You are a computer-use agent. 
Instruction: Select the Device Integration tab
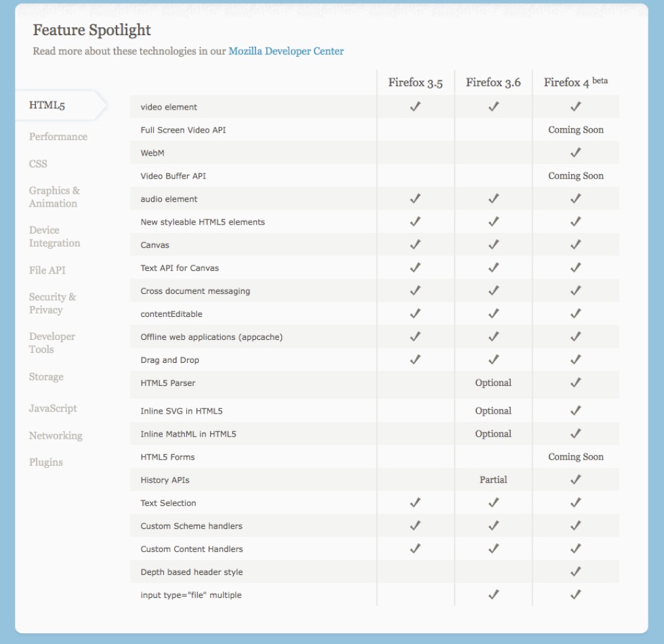54,236
